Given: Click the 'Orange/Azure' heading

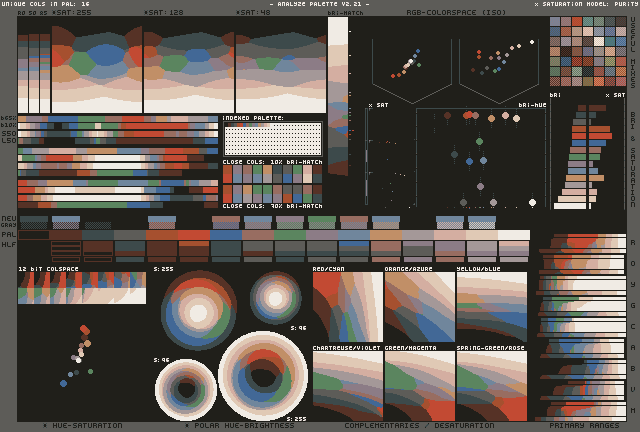Looking at the screenshot, I should [x=408, y=269].
